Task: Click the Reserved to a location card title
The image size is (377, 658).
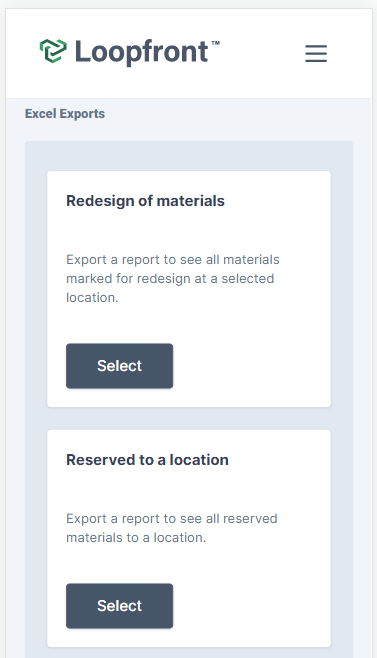Action: click(147, 460)
